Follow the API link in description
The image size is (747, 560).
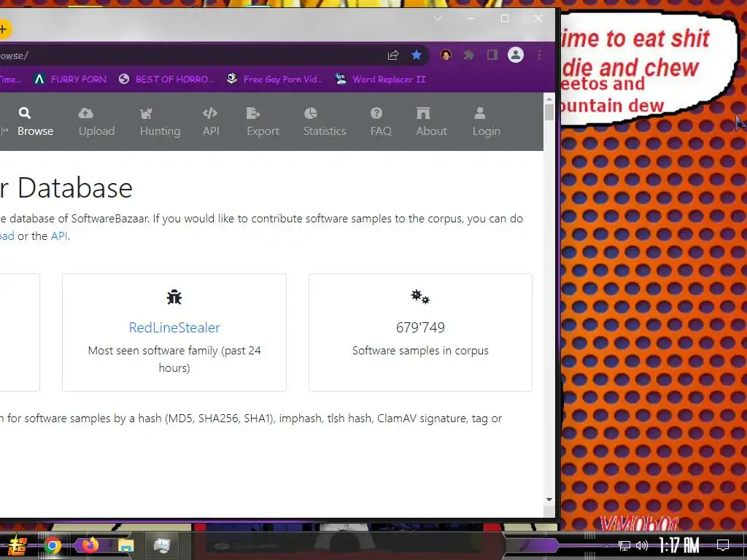point(59,236)
